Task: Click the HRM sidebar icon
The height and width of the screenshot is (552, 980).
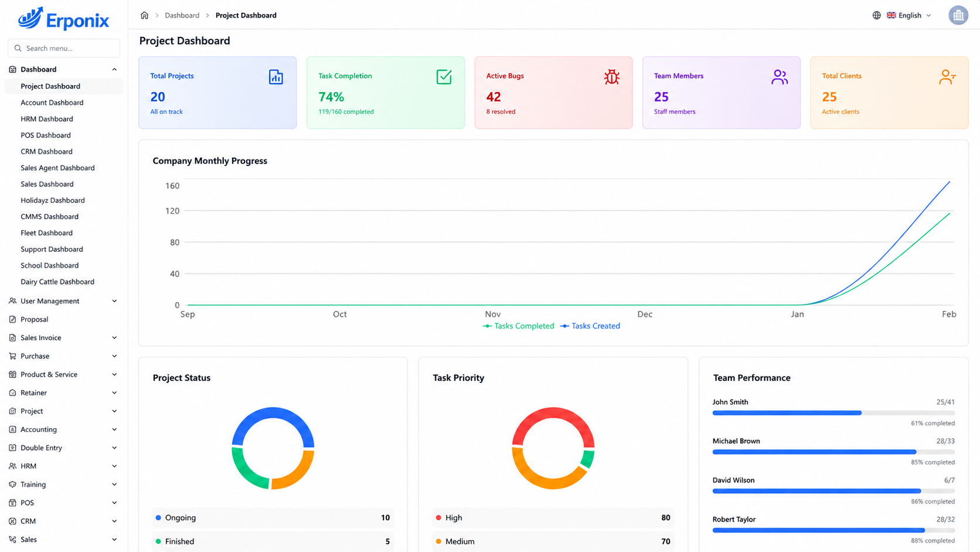Action: (12, 466)
